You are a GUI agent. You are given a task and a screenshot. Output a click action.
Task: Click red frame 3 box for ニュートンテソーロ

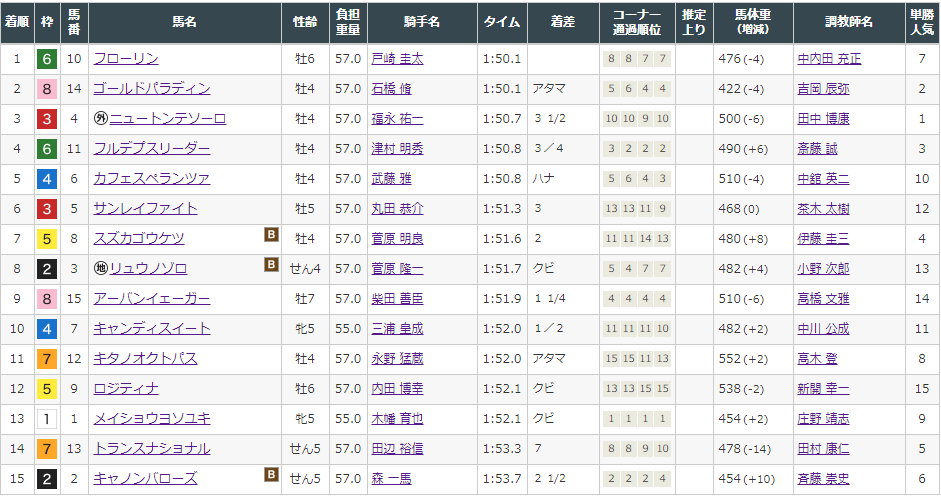pos(47,119)
